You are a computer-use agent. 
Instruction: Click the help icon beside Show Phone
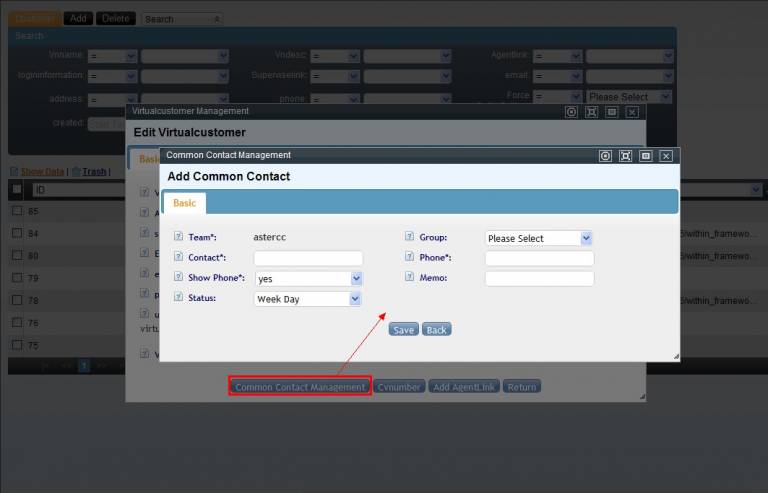click(x=178, y=277)
